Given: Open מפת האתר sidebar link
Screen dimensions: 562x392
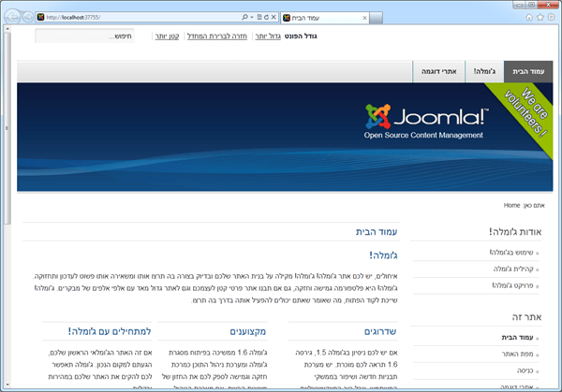Looking at the screenshot, I should pyautogui.click(x=518, y=354).
